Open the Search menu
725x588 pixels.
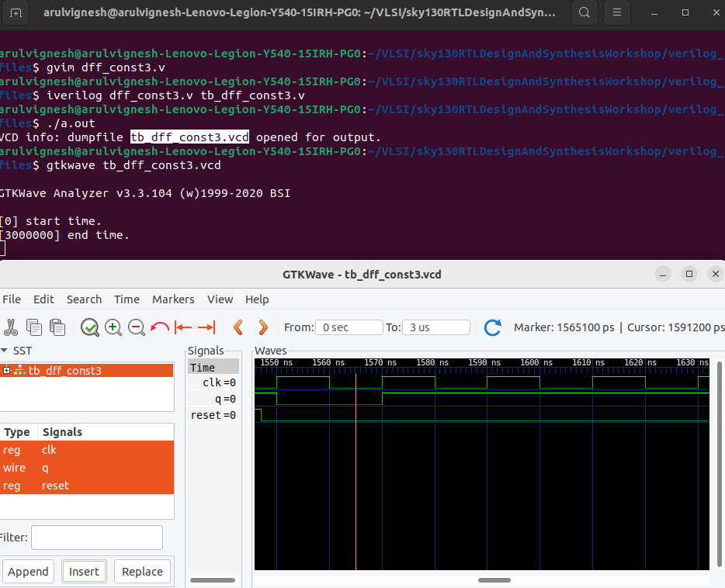84,299
